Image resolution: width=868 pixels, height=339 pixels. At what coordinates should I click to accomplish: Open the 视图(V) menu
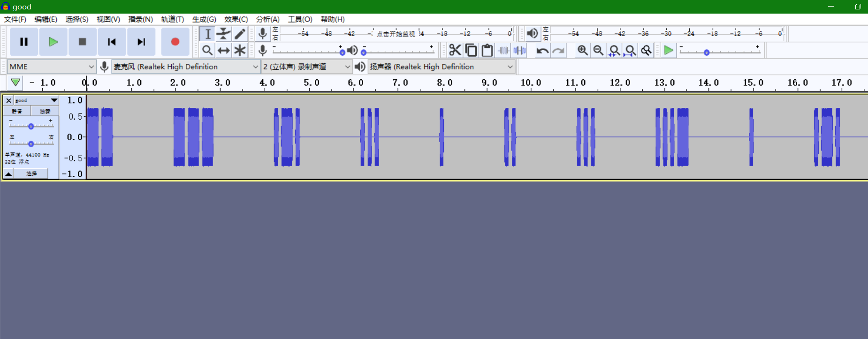108,19
